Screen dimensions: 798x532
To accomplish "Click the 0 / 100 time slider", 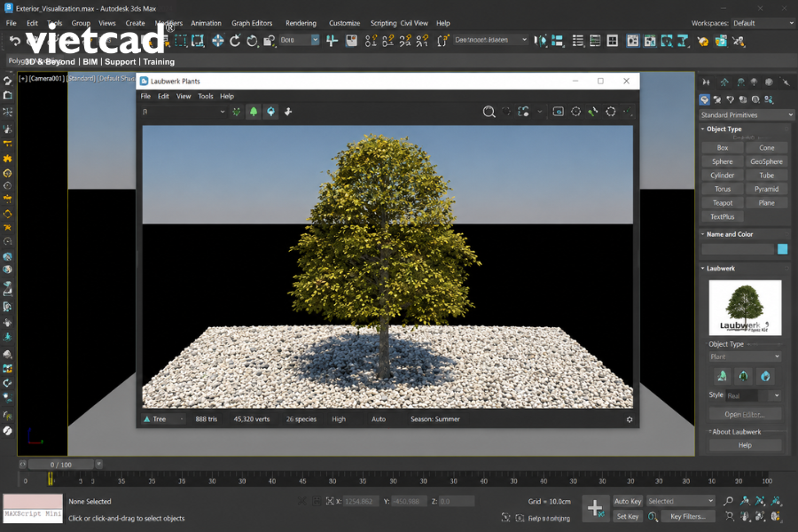I will point(61,465).
